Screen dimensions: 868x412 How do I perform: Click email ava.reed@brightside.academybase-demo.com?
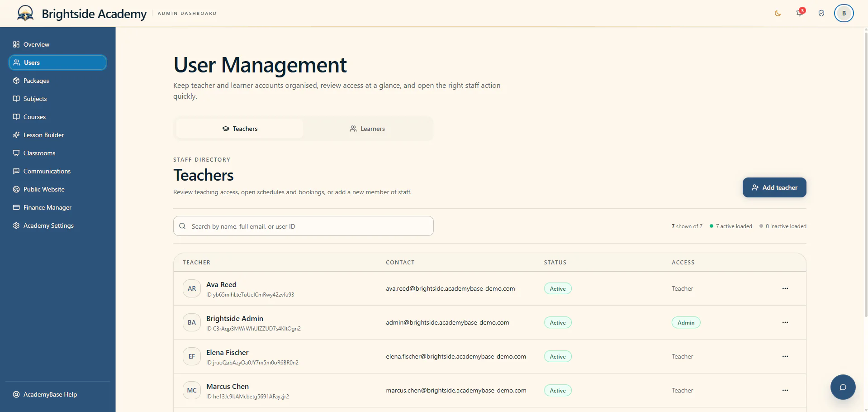click(x=450, y=288)
